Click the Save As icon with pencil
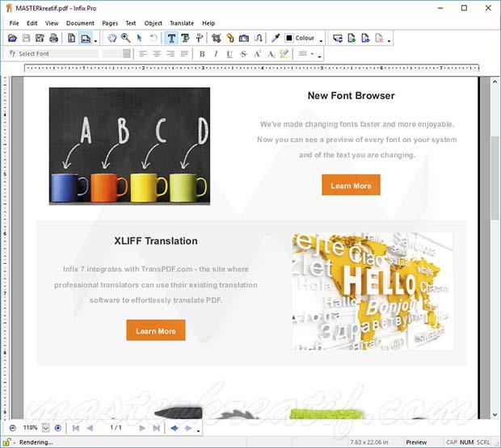 pos(40,38)
